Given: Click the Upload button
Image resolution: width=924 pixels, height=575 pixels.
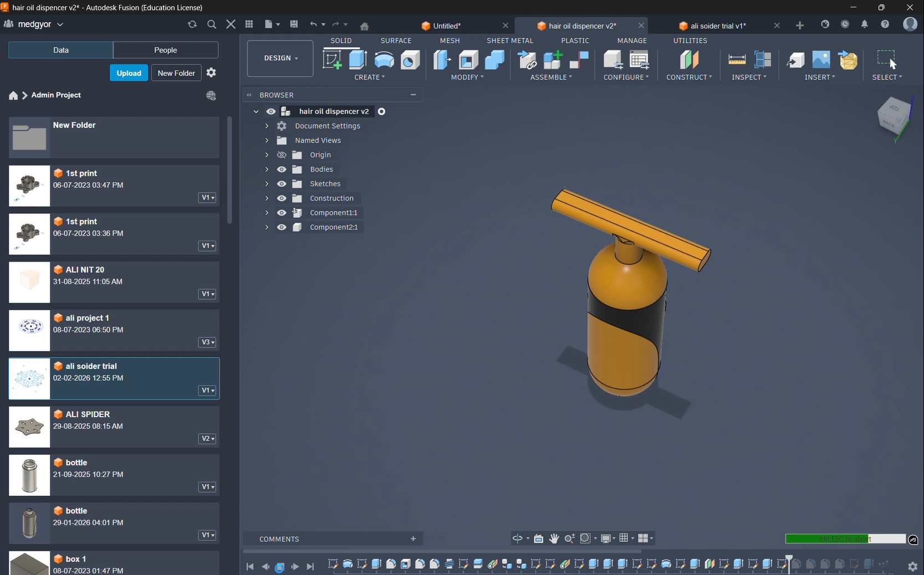Looking at the screenshot, I should tap(129, 73).
